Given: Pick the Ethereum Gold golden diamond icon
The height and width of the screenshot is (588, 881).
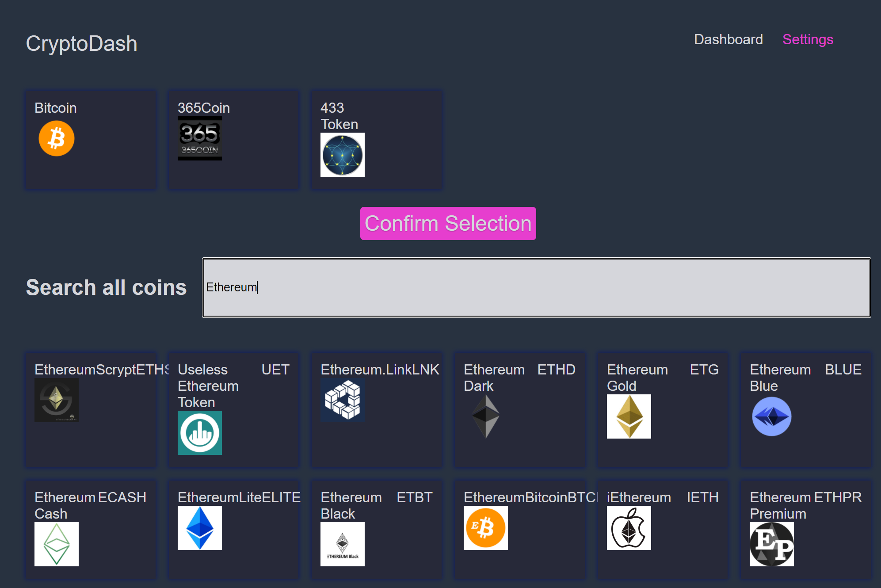Looking at the screenshot, I should point(629,416).
